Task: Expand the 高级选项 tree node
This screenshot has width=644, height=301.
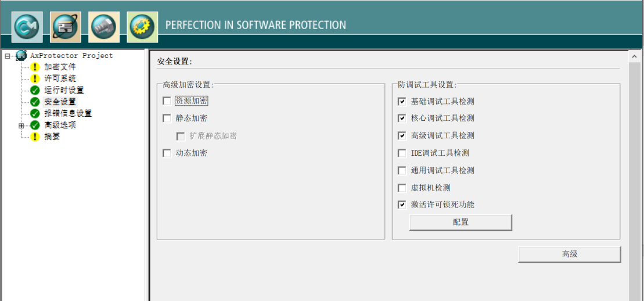Action: tap(21, 126)
